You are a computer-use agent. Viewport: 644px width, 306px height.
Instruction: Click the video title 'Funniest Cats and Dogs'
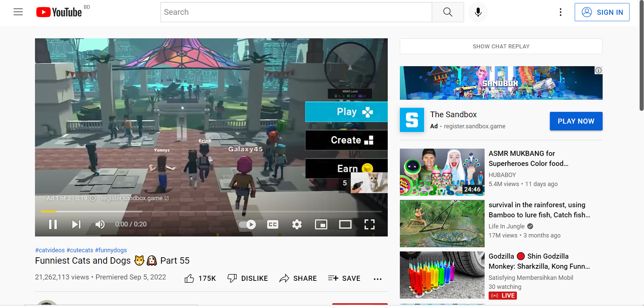click(112, 261)
